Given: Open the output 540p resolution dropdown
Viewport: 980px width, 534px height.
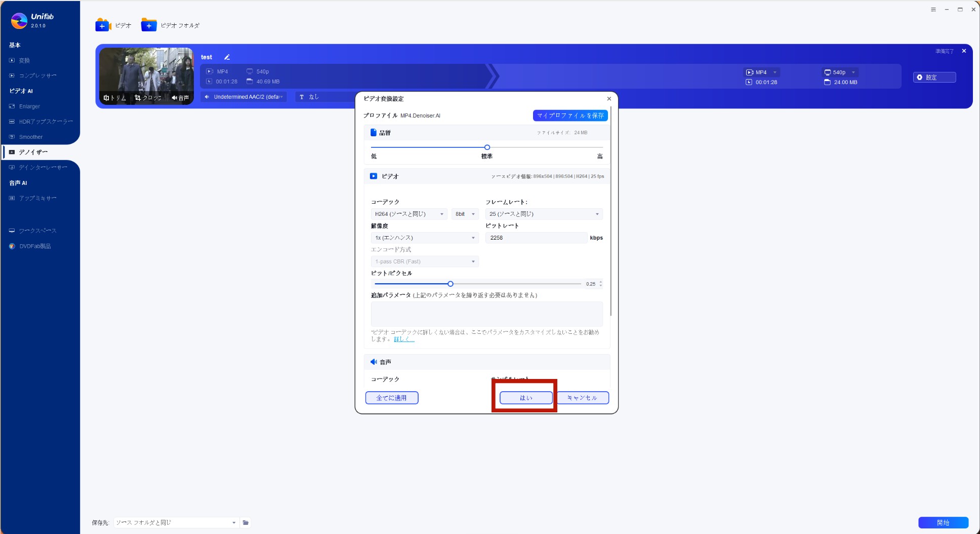Looking at the screenshot, I should coord(840,72).
